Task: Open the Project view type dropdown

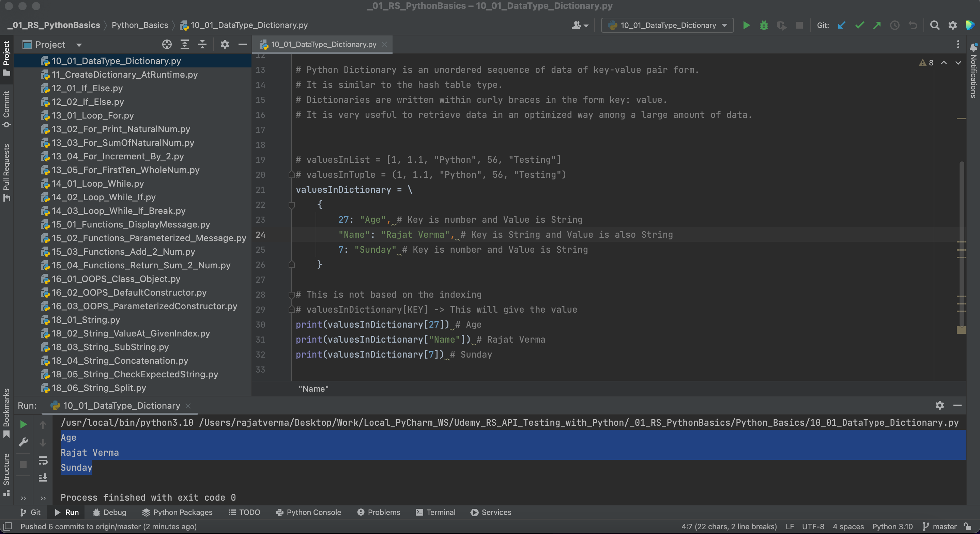Action: click(x=79, y=45)
